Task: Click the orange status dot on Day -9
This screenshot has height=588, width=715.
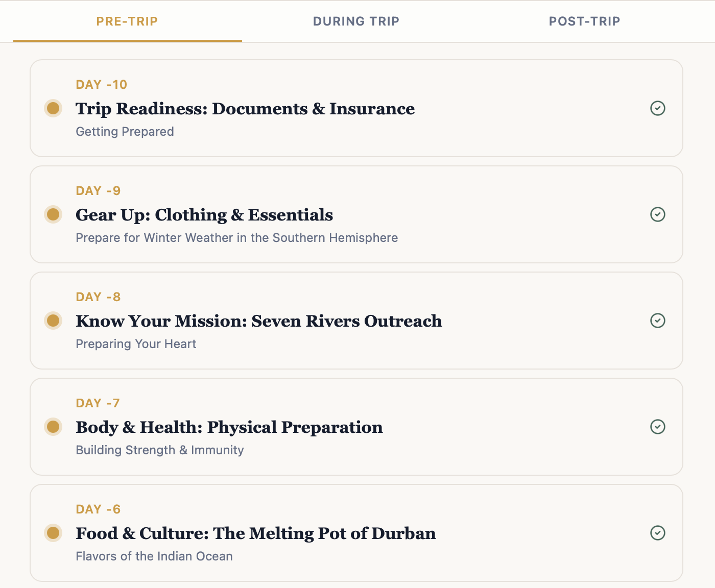Action: [x=53, y=214]
